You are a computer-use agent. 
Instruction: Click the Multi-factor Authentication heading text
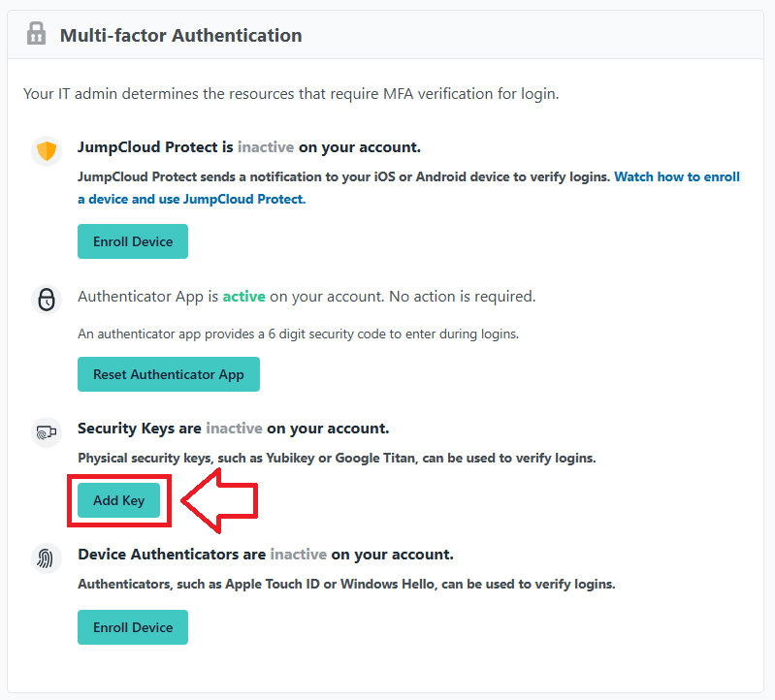180,36
